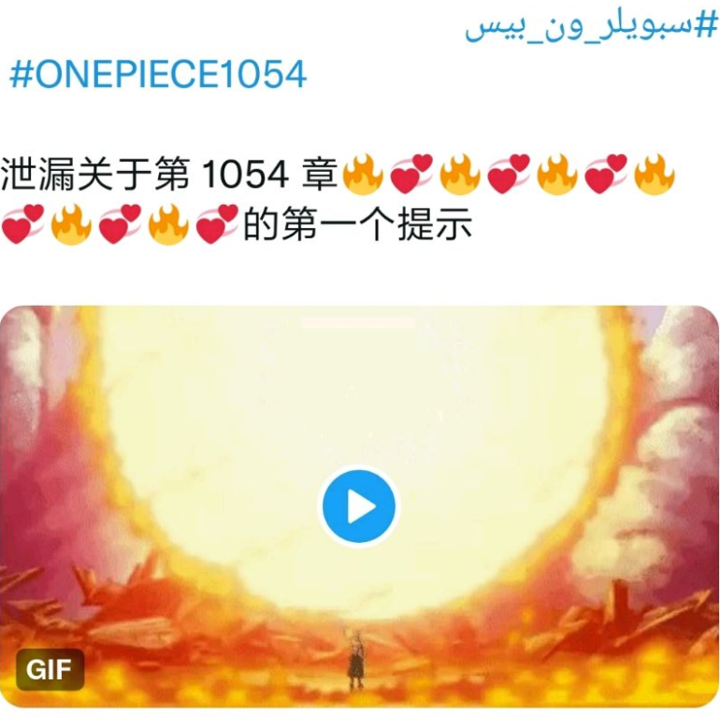Click the text 的第一个提示
The image size is (720, 728).
click(x=358, y=224)
